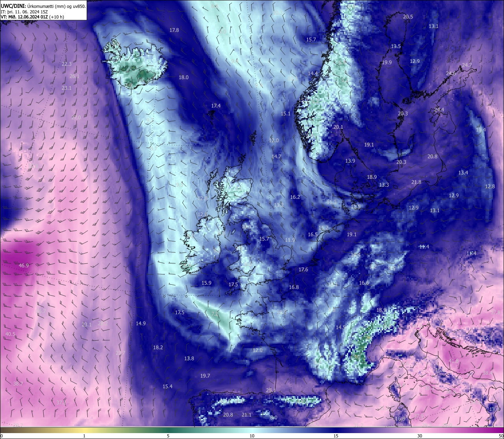Click the 16.2 value in North Sea
The image size is (504, 439).
click(x=295, y=197)
